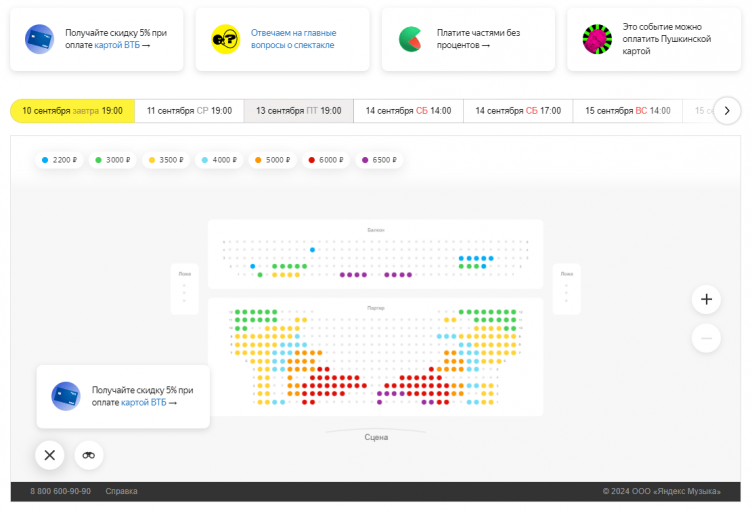Click 'картой ВТБ' link in the popup
This screenshot has height=511, width=752.
[x=144, y=402]
